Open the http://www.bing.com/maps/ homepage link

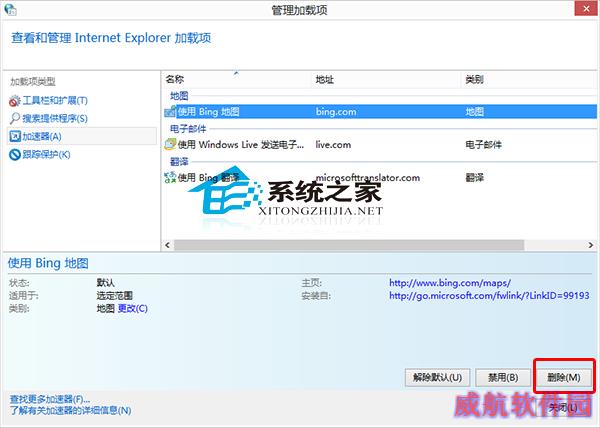tap(450, 283)
